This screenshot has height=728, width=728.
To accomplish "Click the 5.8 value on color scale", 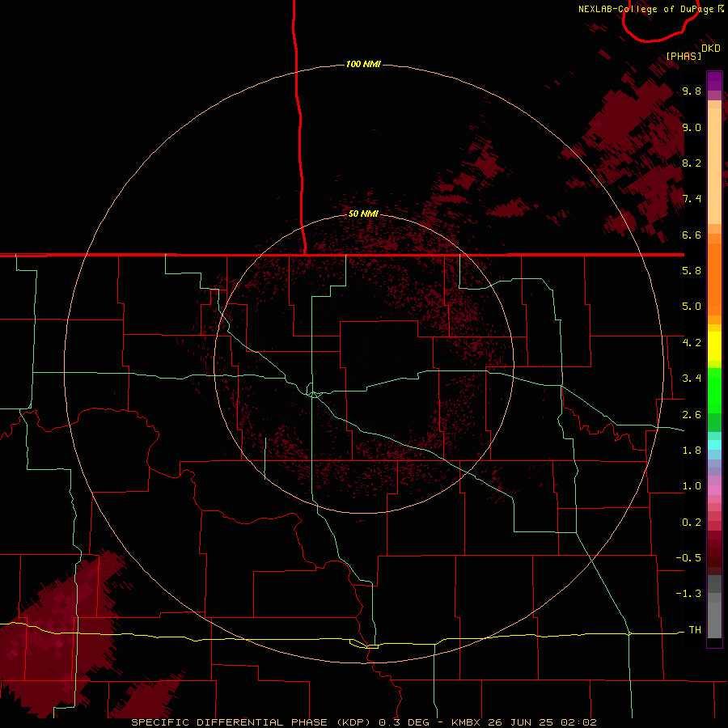I will click(692, 271).
